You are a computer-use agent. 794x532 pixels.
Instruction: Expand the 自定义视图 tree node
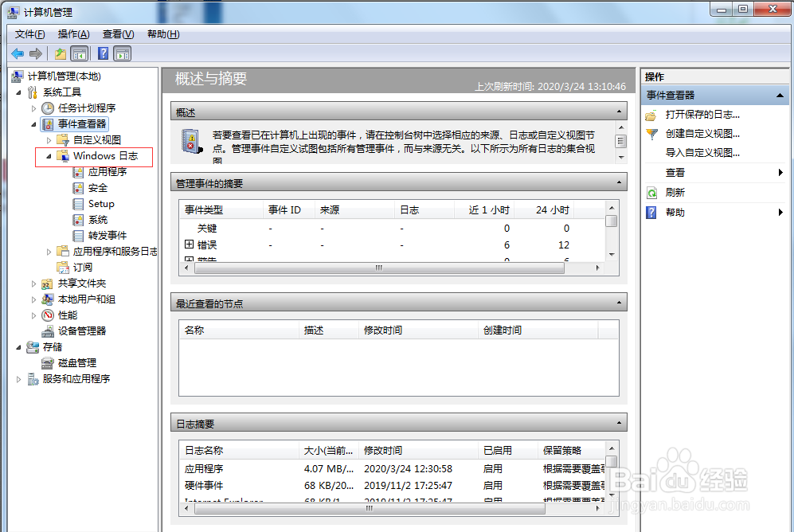pyautogui.click(x=49, y=140)
